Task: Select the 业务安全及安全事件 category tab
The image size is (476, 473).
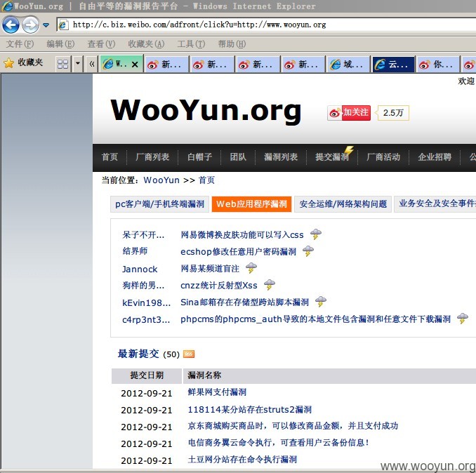Action: [x=435, y=204]
